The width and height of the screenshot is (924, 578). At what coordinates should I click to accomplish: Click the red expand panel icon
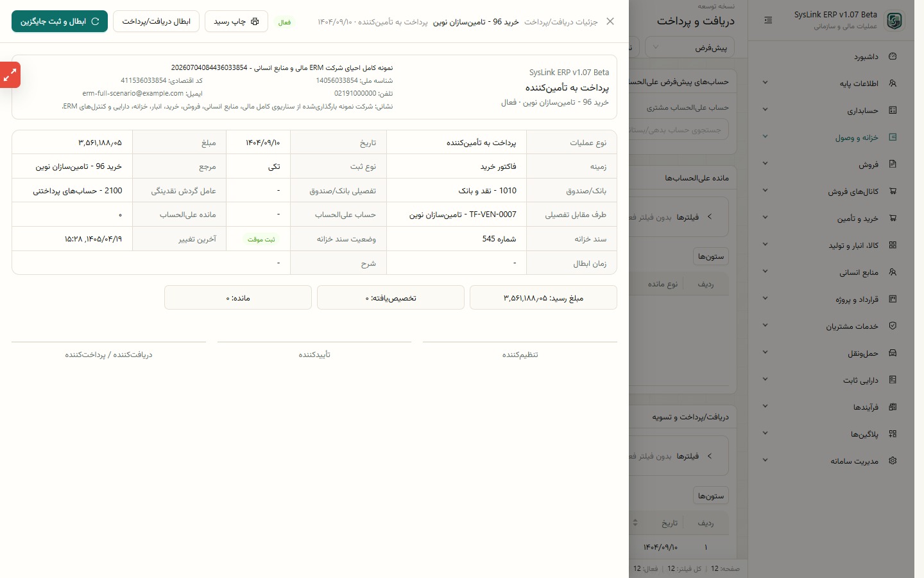click(x=10, y=75)
